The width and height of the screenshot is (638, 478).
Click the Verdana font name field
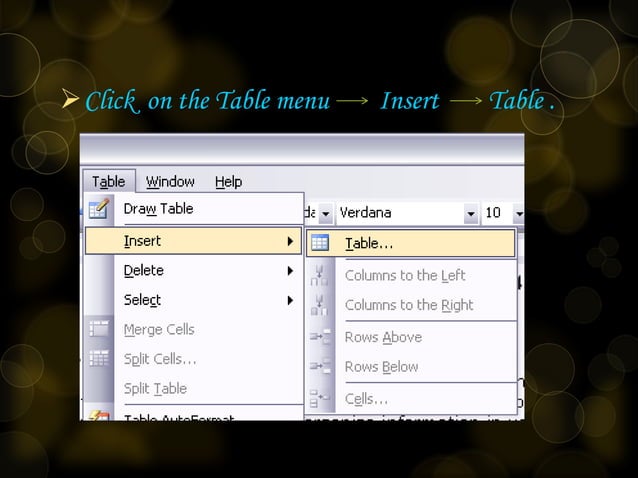pos(400,213)
